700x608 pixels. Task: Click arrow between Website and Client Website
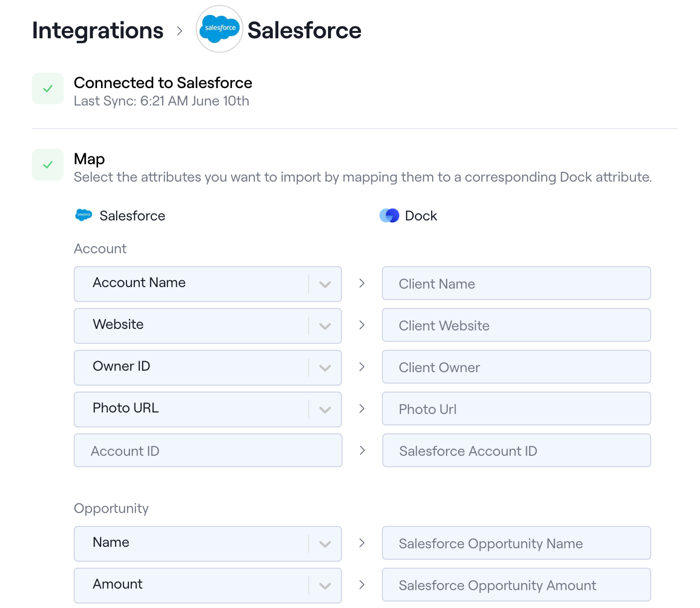pyautogui.click(x=362, y=325)
